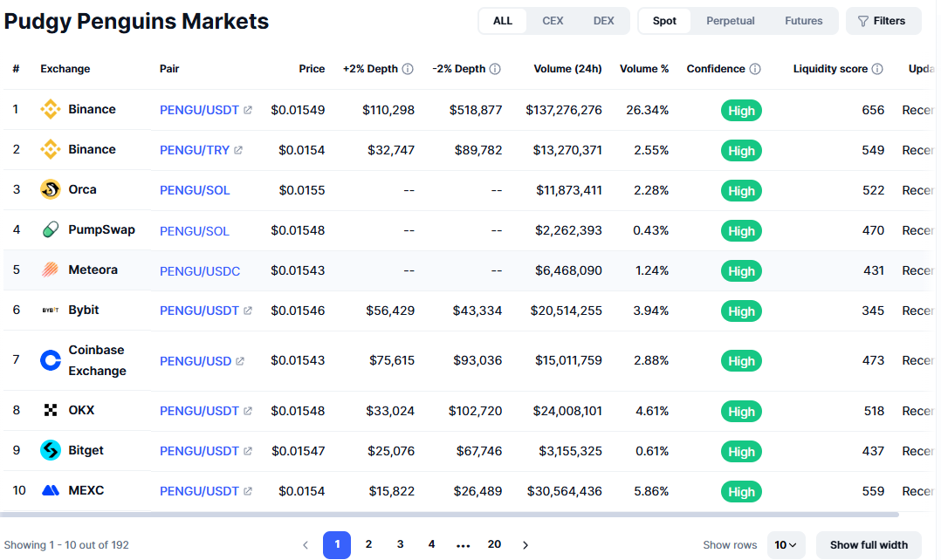Sort by the # rank column header
The image size is (941, 560).
(17, 69)
